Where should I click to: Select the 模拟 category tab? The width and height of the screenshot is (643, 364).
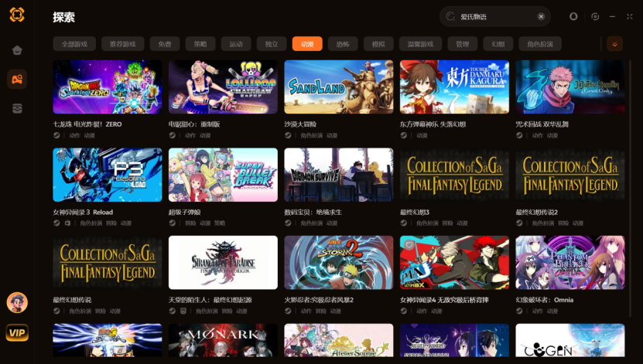(378, 44)
